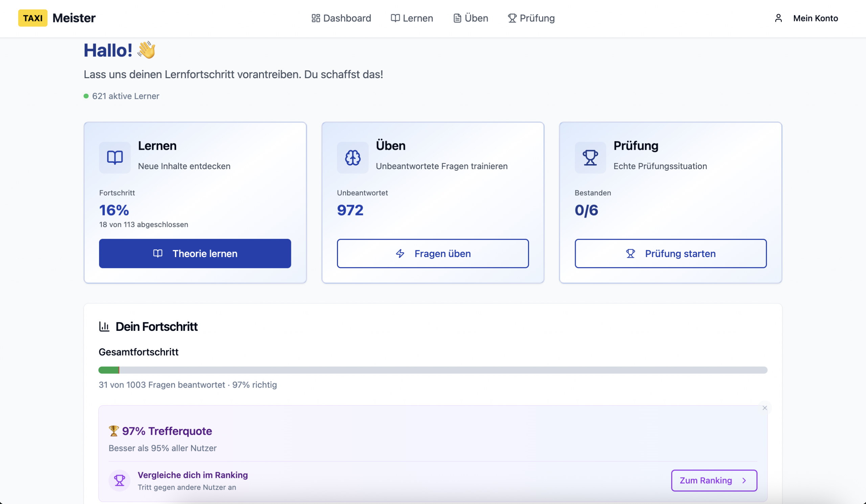Click the trophy icon in Prüfung card
Viewport: 866px width, 504px height.
tap(590, 158)
